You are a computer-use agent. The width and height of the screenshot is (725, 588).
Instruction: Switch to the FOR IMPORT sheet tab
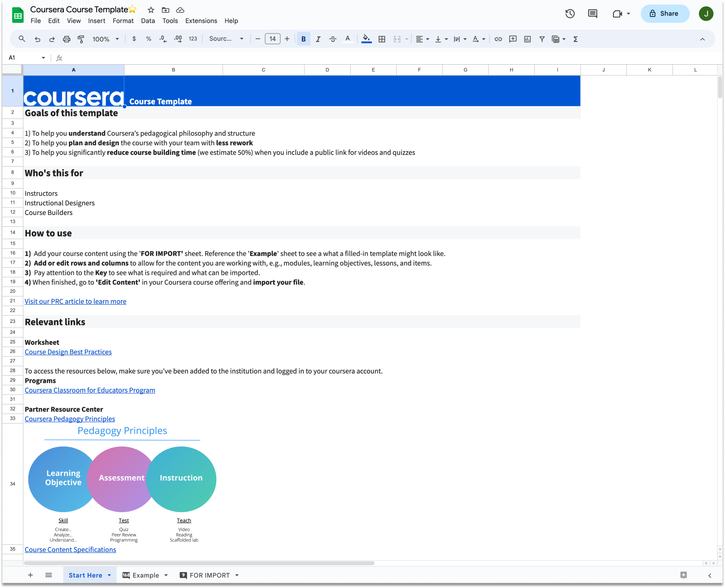209,575
